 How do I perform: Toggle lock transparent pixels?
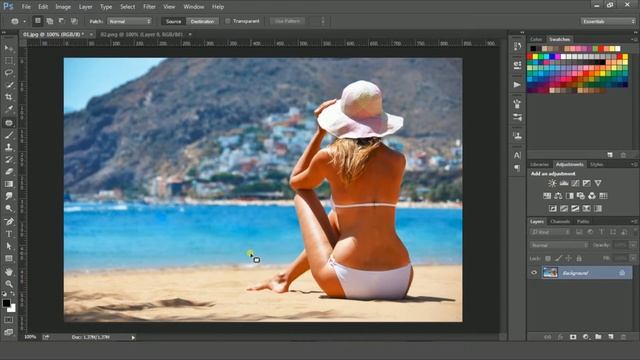pyautogui.click(x=548, y=258)
